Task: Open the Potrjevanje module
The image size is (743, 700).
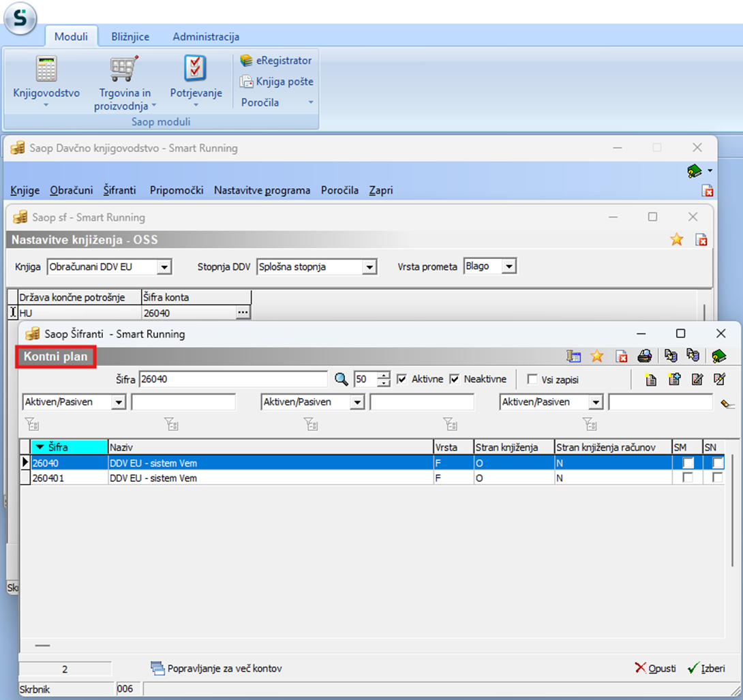Action: pyautogui.click(x=196, y=81)
